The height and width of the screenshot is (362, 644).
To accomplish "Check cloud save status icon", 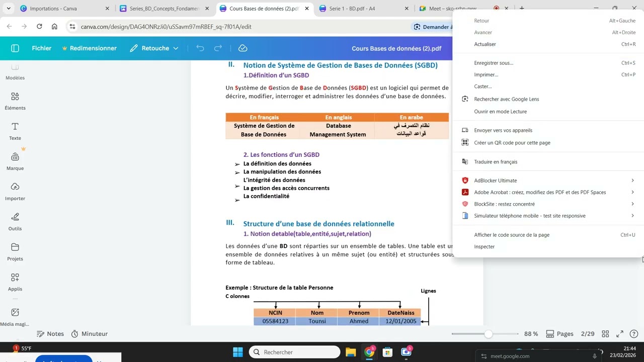I will [x=243, y=48].
